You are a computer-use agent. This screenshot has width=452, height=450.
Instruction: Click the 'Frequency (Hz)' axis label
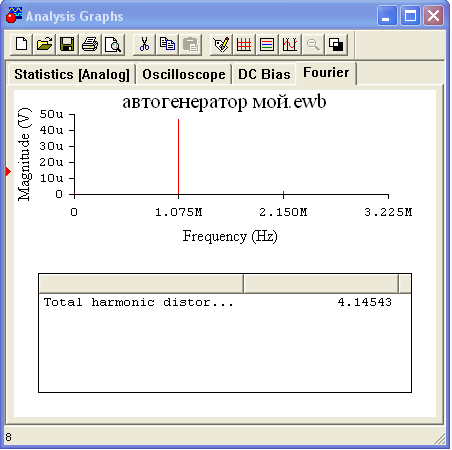(x=230, y=236)
